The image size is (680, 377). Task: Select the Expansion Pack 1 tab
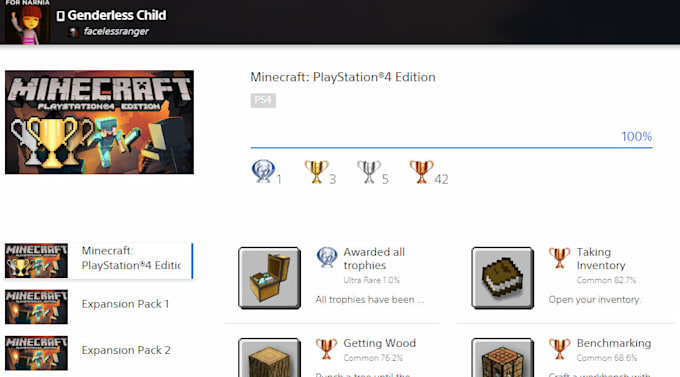99,307
